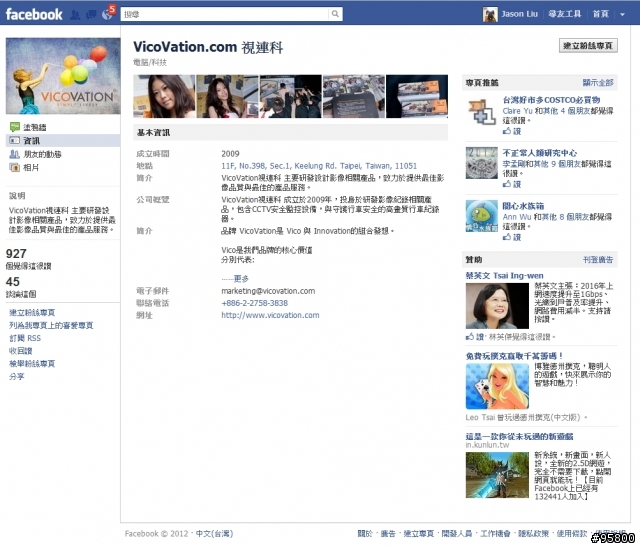Open first photo of woman's face
This screenshot has width=640, height=546.
[x=164, y=96]
